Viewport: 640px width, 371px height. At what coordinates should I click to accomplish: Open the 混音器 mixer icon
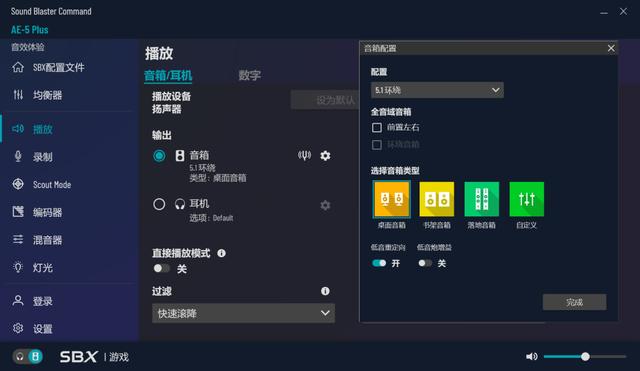click(x=18, y=240)
